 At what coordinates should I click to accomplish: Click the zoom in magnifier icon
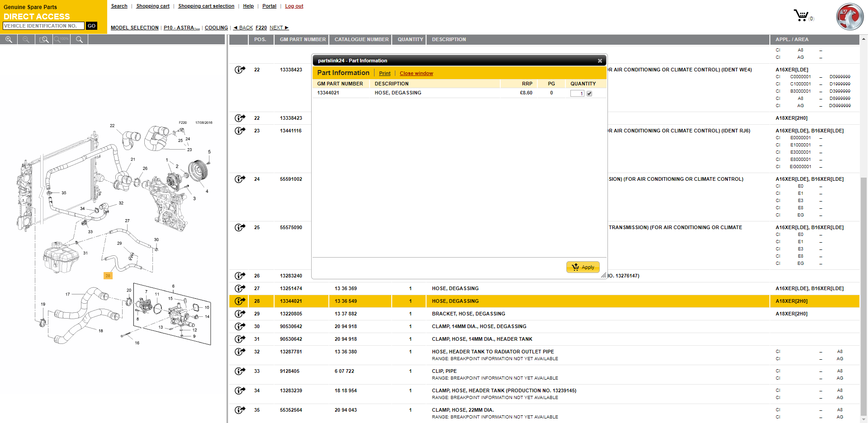click(x=9, y=40)
